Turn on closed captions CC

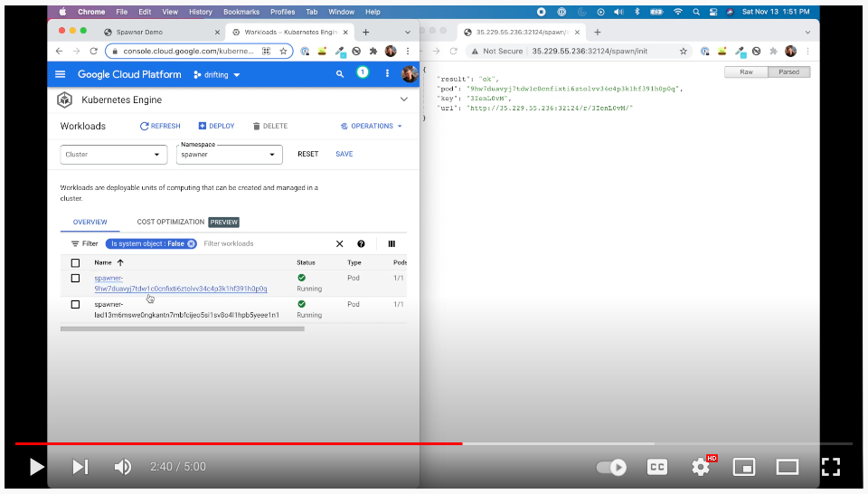tap(657, 467)
